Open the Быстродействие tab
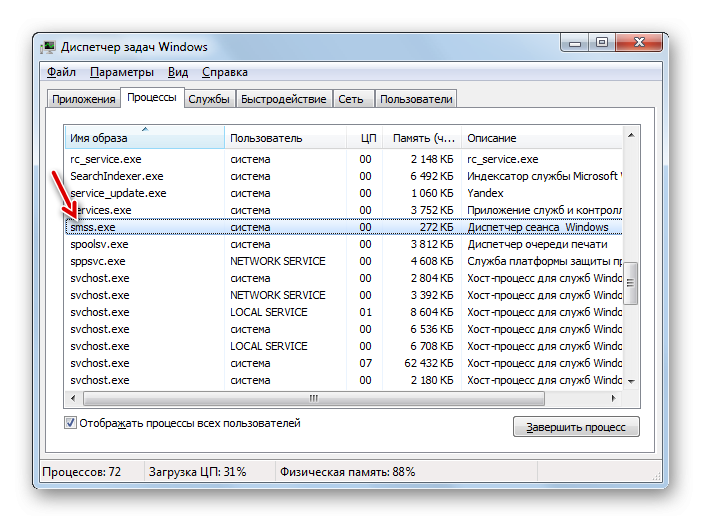702x522 pixels. [284, 99]
